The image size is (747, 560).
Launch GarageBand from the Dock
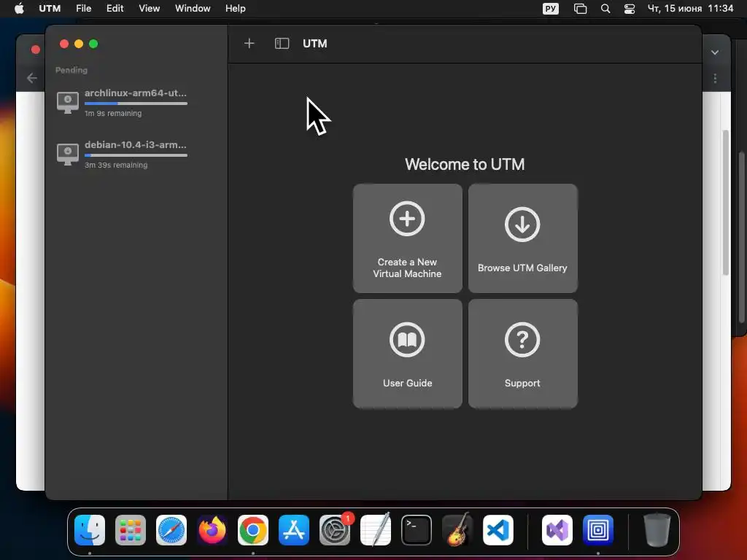point(457,530)
